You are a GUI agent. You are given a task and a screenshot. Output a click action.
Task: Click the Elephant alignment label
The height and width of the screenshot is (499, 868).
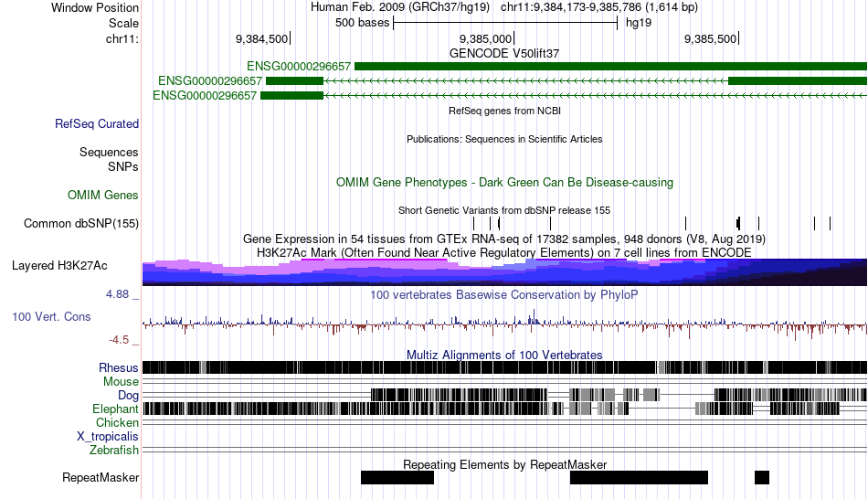pos(115,409)
